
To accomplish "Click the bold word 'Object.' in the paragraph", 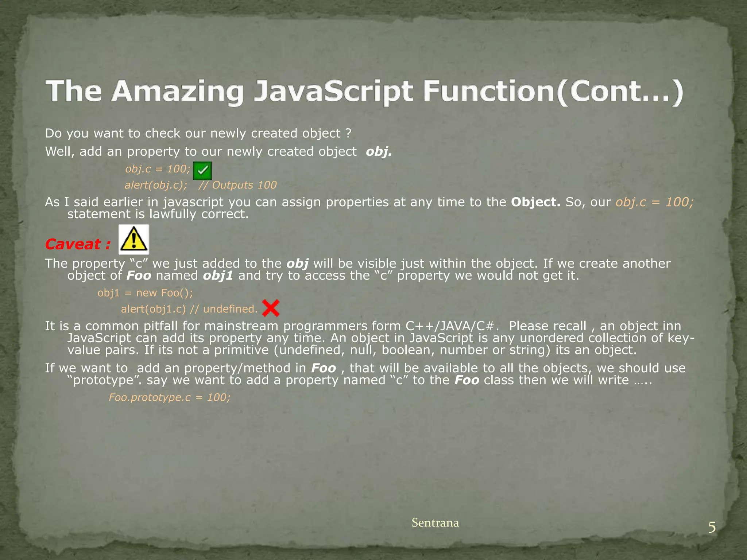I will coord(535,202).
